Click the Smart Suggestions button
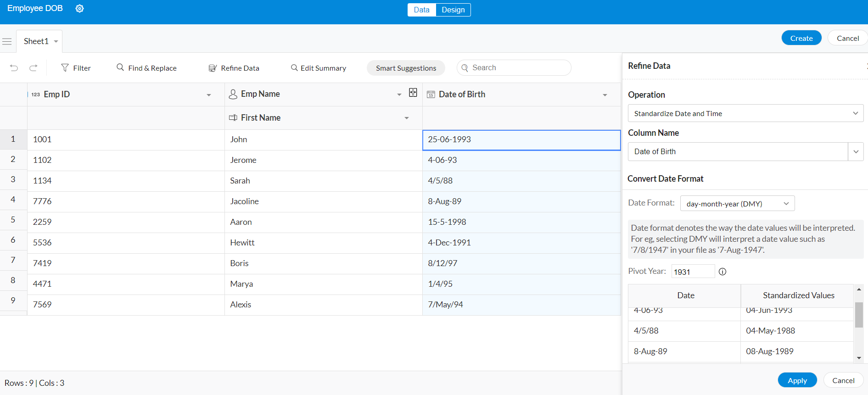This screenshot has height=395, width=868. point(406,68)
